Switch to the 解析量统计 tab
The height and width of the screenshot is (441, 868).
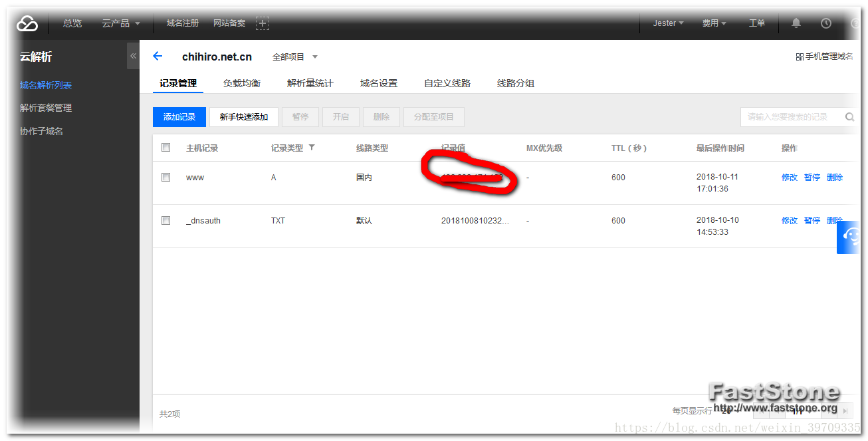[310, 83]
